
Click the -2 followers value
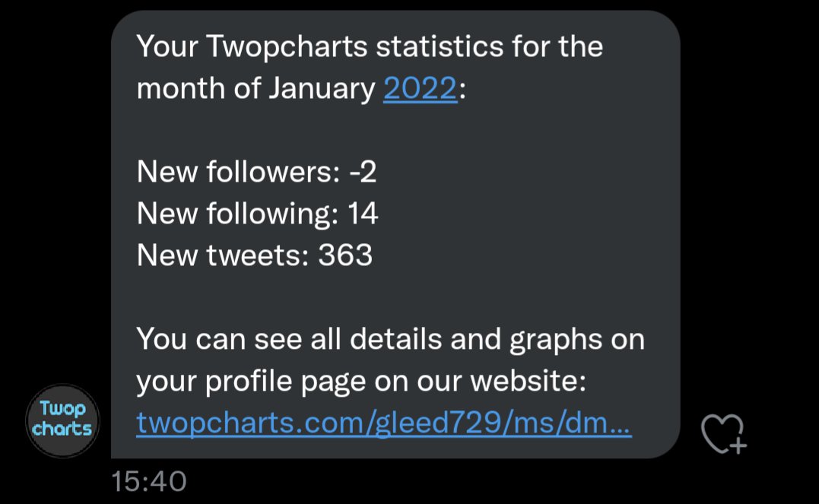click(x=363, y=173)
